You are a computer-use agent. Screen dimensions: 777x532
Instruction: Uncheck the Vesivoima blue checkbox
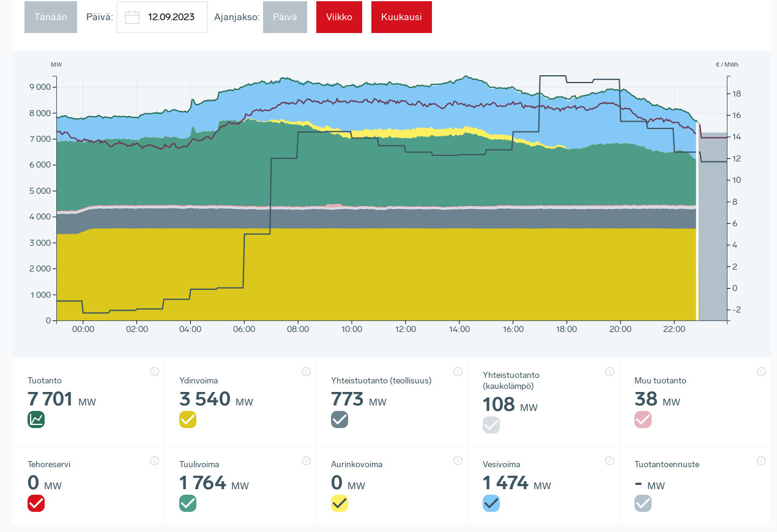(491, 503)
